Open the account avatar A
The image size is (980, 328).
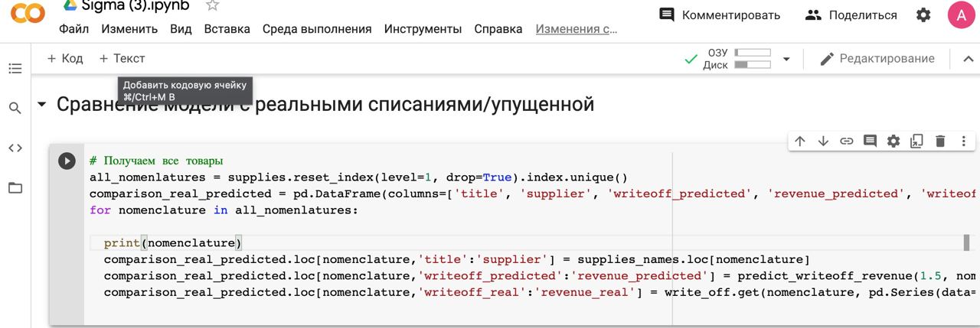tap(962, 15)
